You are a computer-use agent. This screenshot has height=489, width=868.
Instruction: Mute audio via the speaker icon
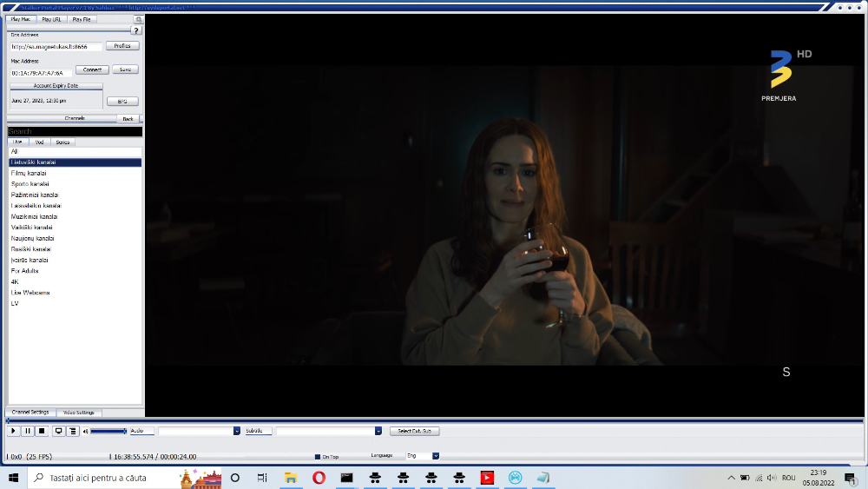[x=85, y=432]
